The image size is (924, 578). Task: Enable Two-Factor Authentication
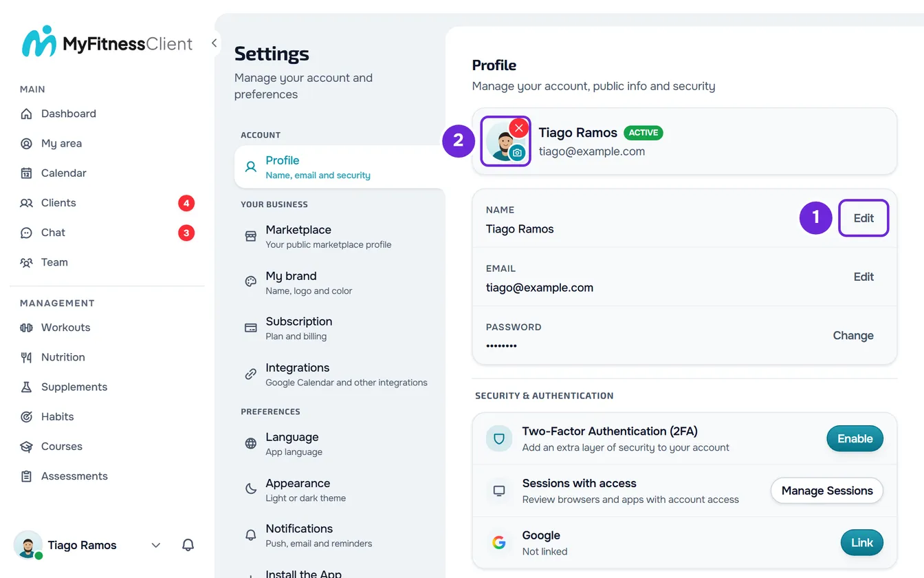click(x=855, y=438)
